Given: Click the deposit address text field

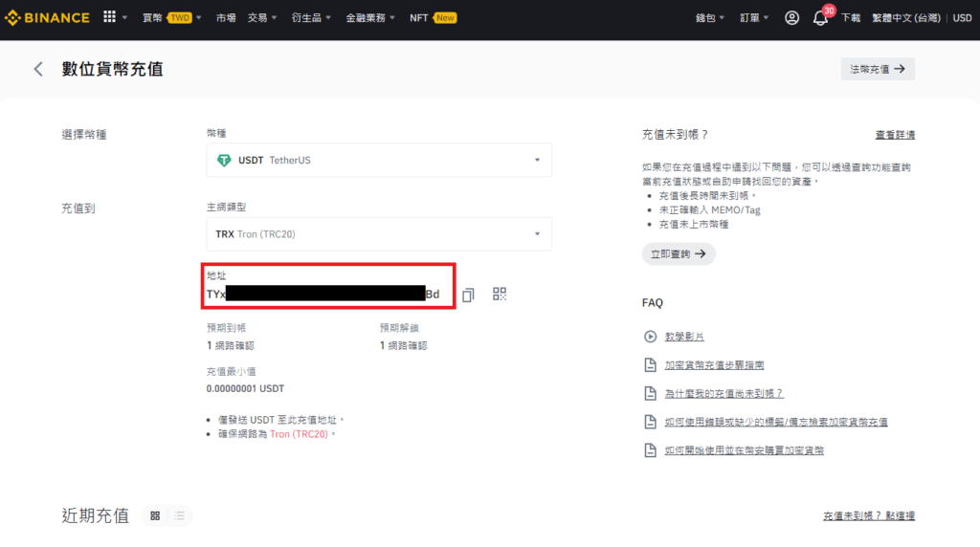Looking at the screenshot, I should (x=323, y=295).
